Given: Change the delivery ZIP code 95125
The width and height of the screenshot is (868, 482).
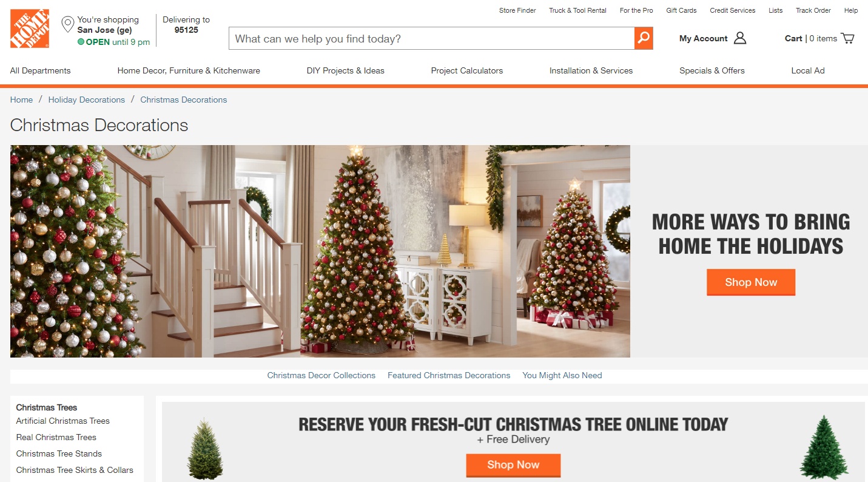Looking at the screenshot, I should coord(186,30).
